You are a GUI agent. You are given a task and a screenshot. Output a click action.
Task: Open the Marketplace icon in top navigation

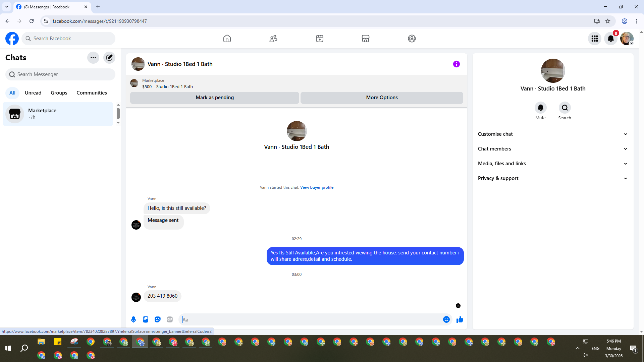click(366, 39)
